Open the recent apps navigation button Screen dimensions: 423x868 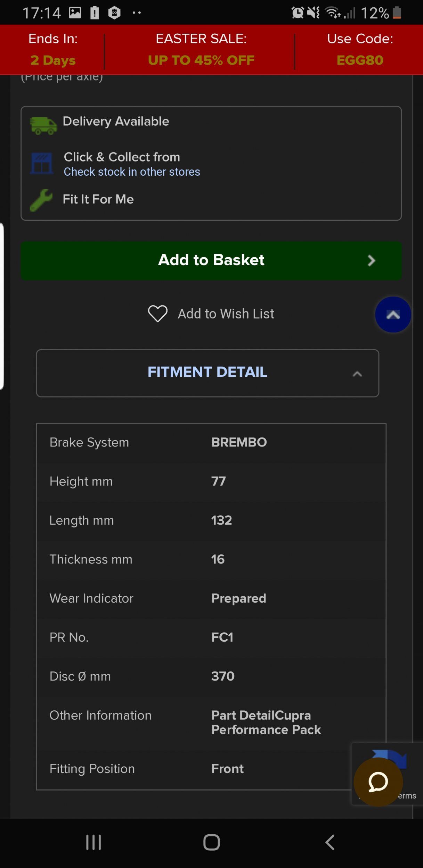(x=93, y=842)
